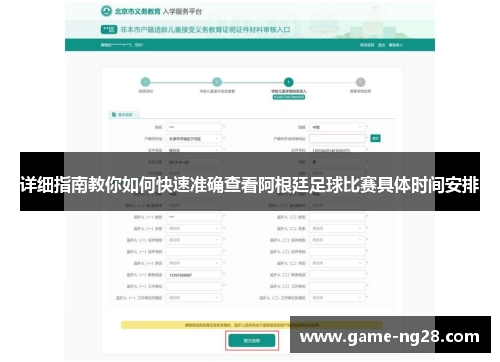Go to step 1 阅读须知 circle

pos(145,82)
